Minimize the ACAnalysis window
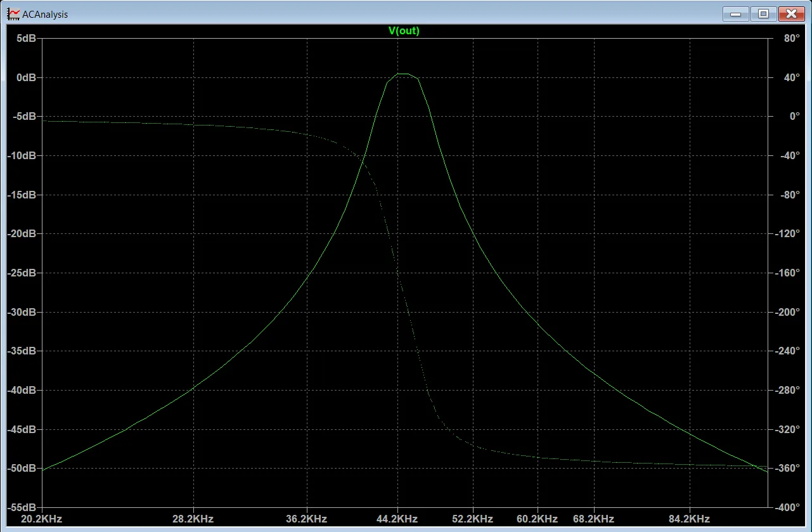The height and width of the screenshot is (532, 812). (736, 13)
